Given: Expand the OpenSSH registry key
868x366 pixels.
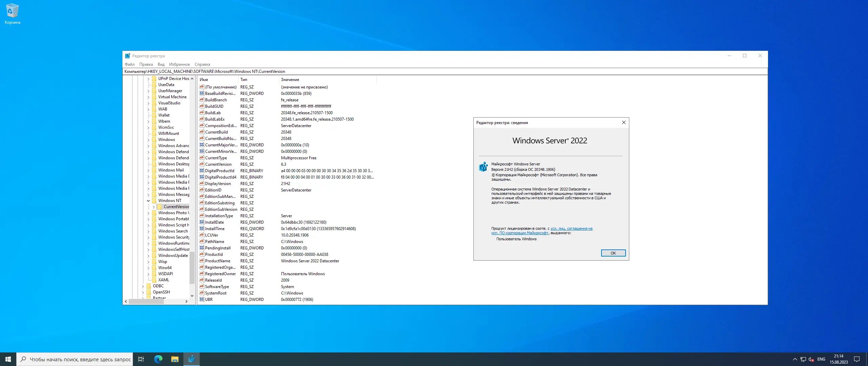Looking at the screenshot, I should pyautogui.click(x=143, y=292).
